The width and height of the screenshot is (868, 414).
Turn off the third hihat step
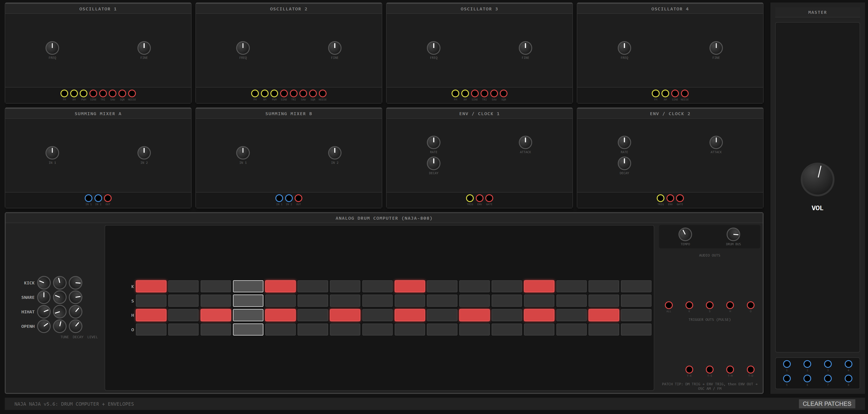click(216, 315)
